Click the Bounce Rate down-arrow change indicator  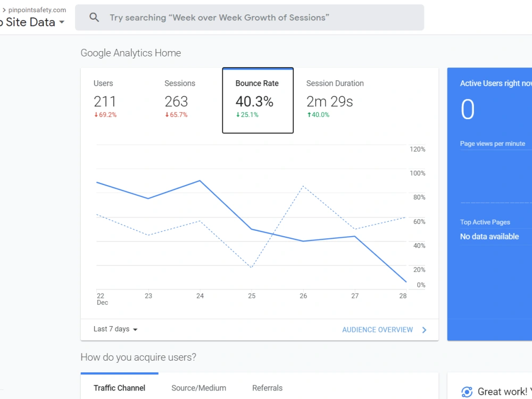click(238, 115)
